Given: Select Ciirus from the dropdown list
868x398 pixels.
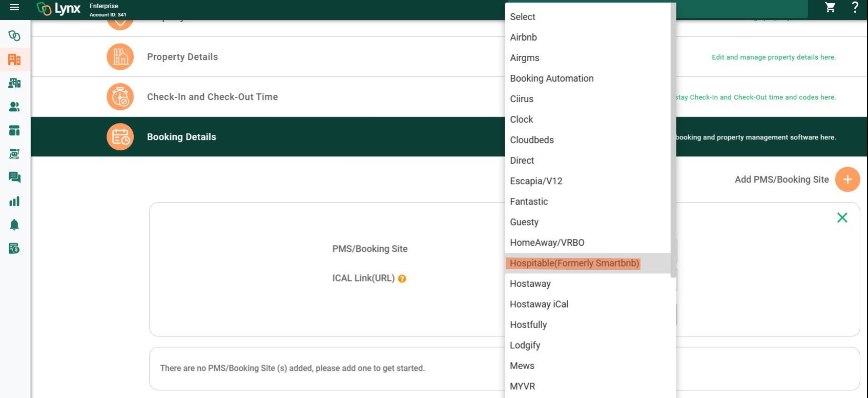Looking at the screenshot, I should (x=588, y=99).
